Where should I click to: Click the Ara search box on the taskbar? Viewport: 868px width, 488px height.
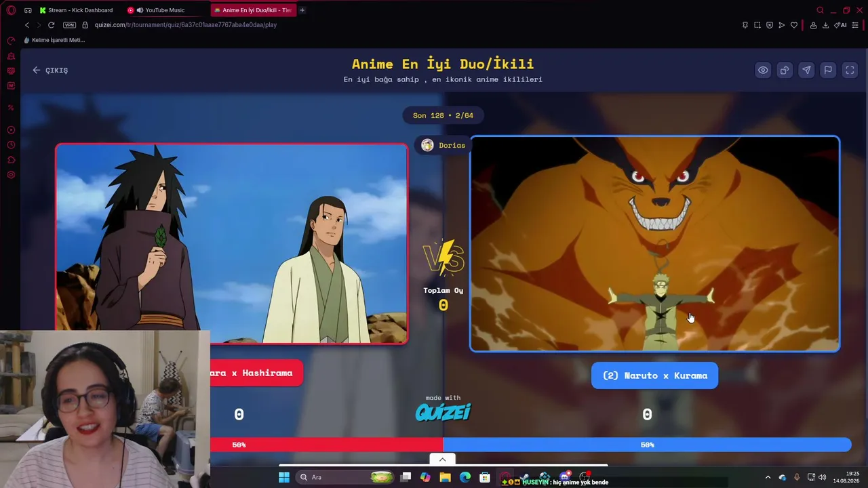pyautogui.click(x=345, y=477)
